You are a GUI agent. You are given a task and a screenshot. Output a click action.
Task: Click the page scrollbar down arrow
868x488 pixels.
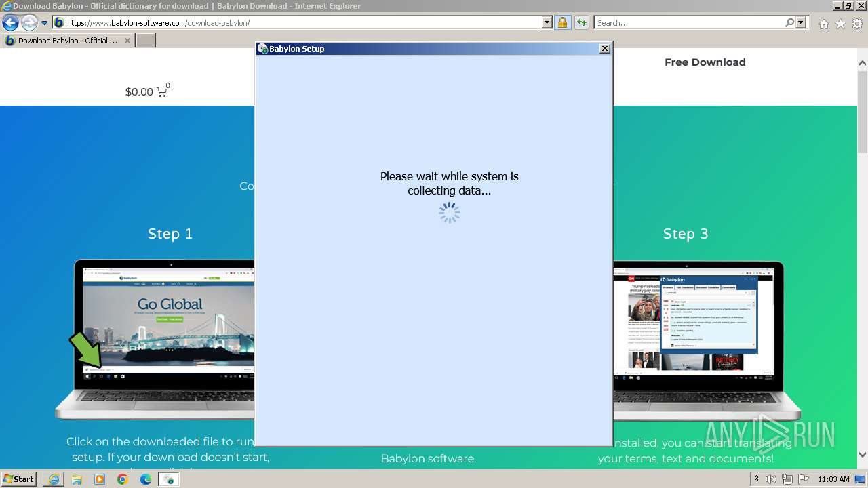click(x=862, y=455)
